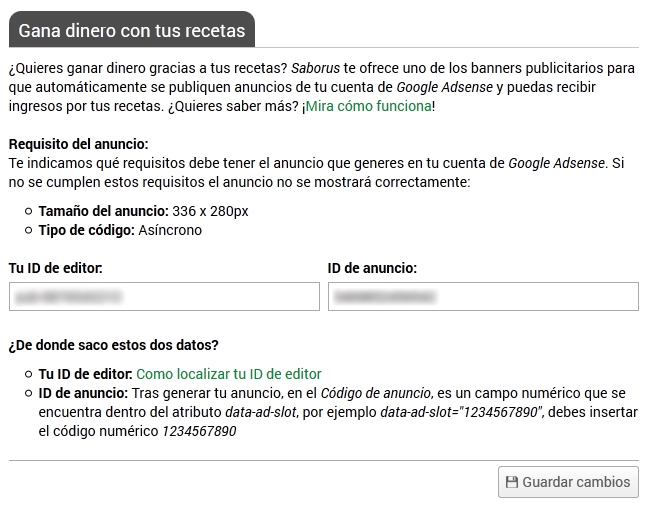Click the '¿De donde saco estos dos datos?' heading
Viewport: 652px width, 505px height.
pyautogui.click(x=114, y=345)
